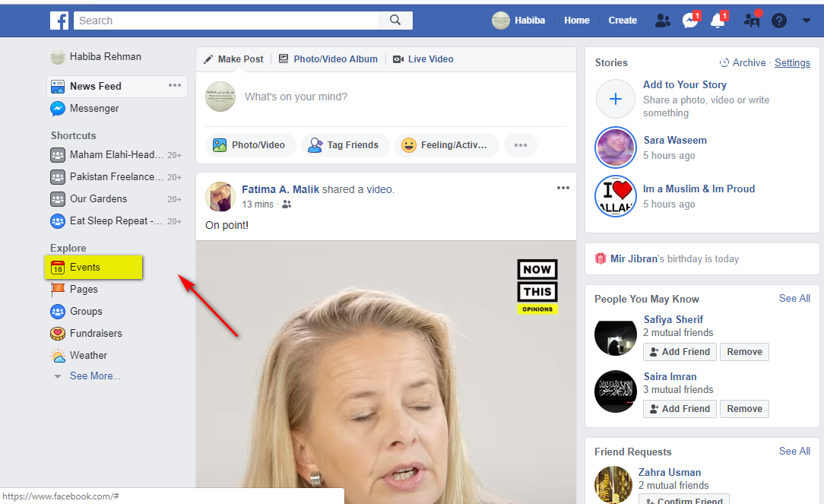Open Saira Imran's profile name
This screenshot has width=824, height=504.
[670, 376]
